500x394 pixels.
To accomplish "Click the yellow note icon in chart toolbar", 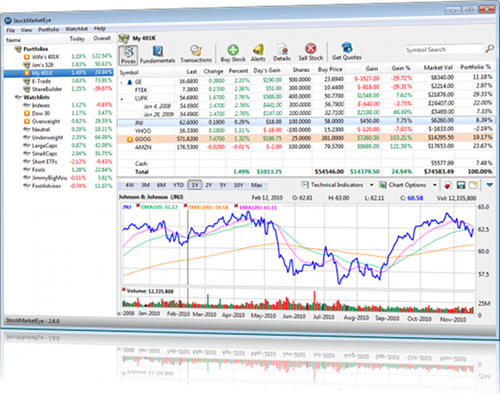I will click(x=473, y=185).
